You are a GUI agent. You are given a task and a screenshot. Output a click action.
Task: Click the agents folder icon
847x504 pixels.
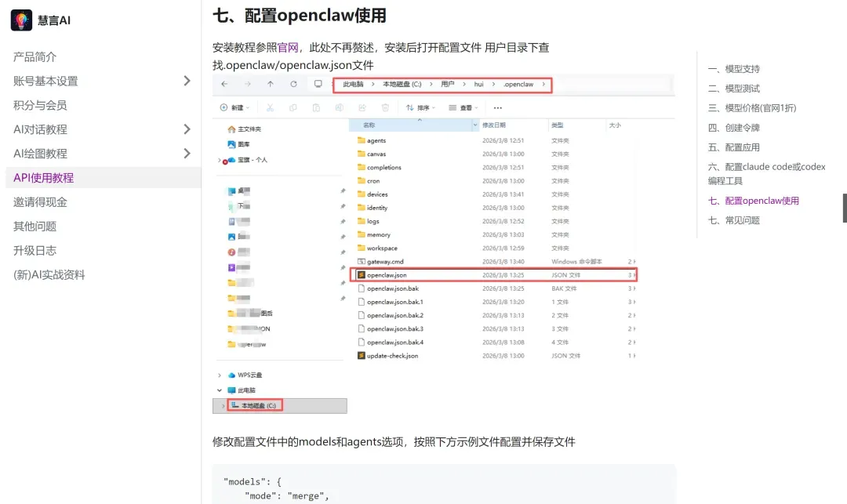[362, 140]
